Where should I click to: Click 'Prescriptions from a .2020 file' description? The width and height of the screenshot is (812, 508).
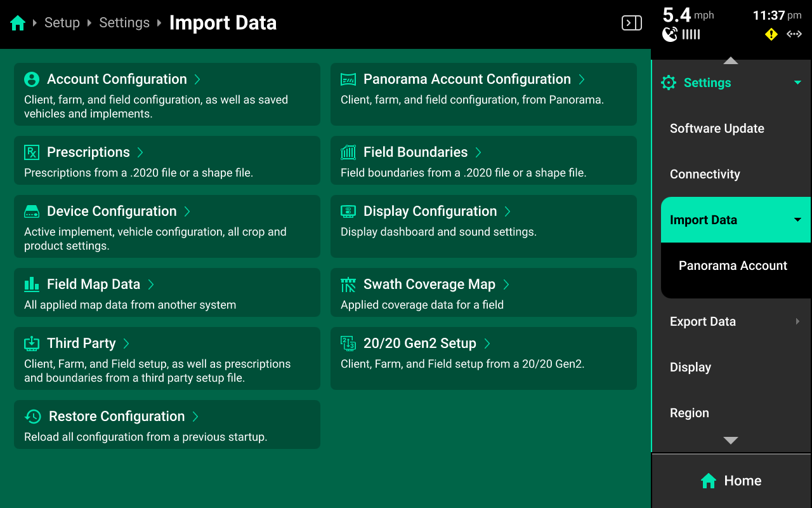click(x=138, y=173)
